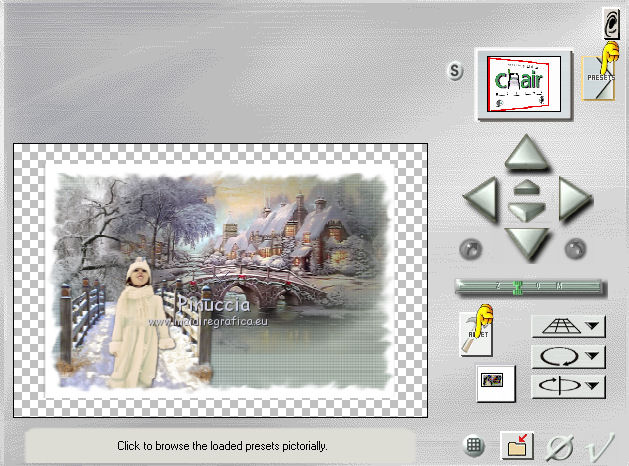Click the Reset button
This screenshot has width=629, height=466.
coord(476,334)
